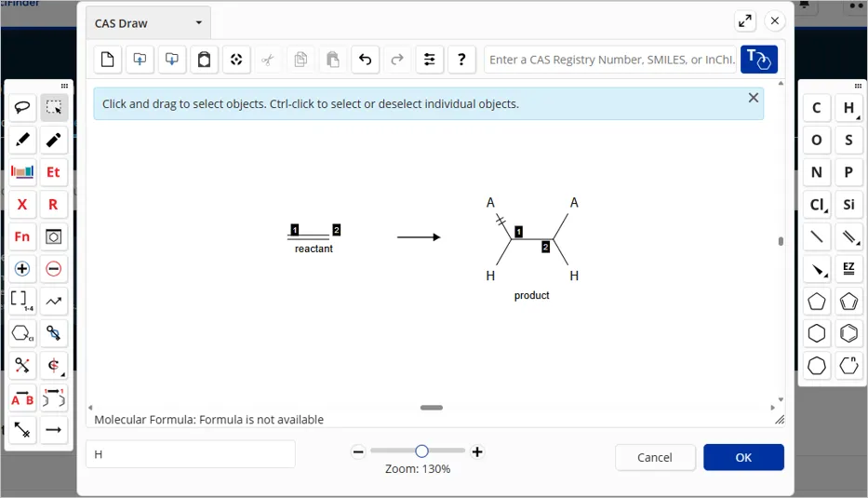This screenshot has width=868, height=498.
Task: Open the structure settings sliders menu
Action: click(x=429, y=60)
